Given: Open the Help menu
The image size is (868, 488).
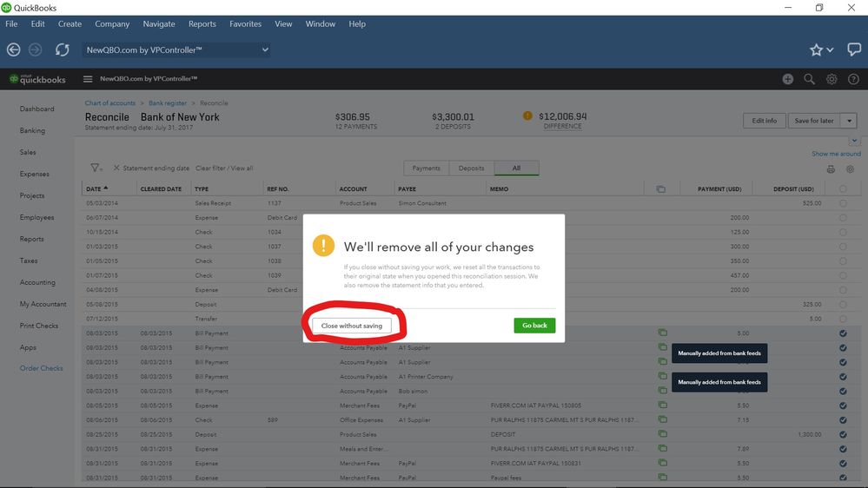Looking at the screenshot, I should (357, 23).
